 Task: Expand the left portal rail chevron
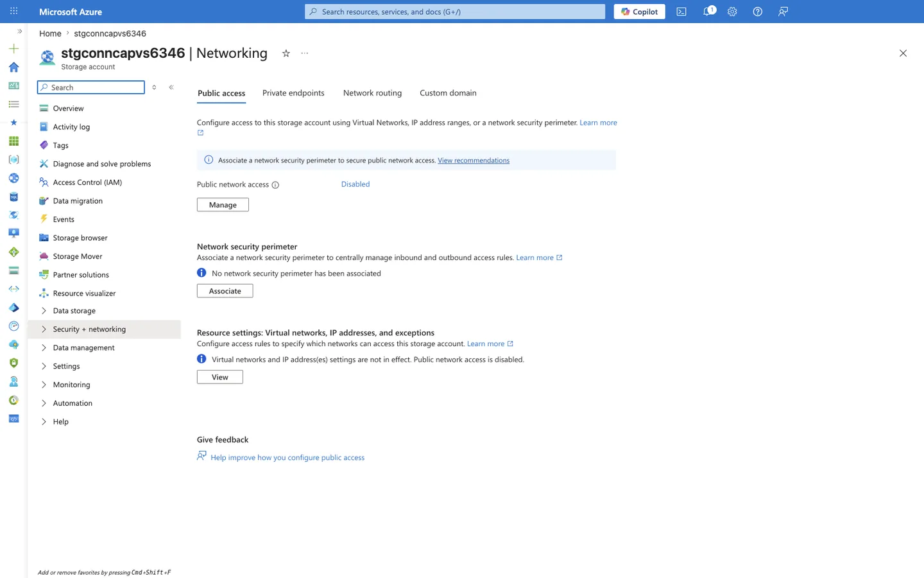(20, 31)
